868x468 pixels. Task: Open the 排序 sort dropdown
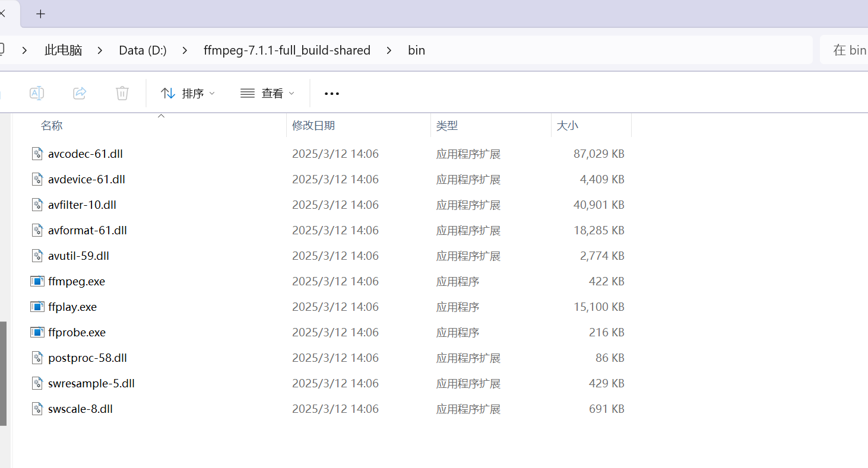188,93
